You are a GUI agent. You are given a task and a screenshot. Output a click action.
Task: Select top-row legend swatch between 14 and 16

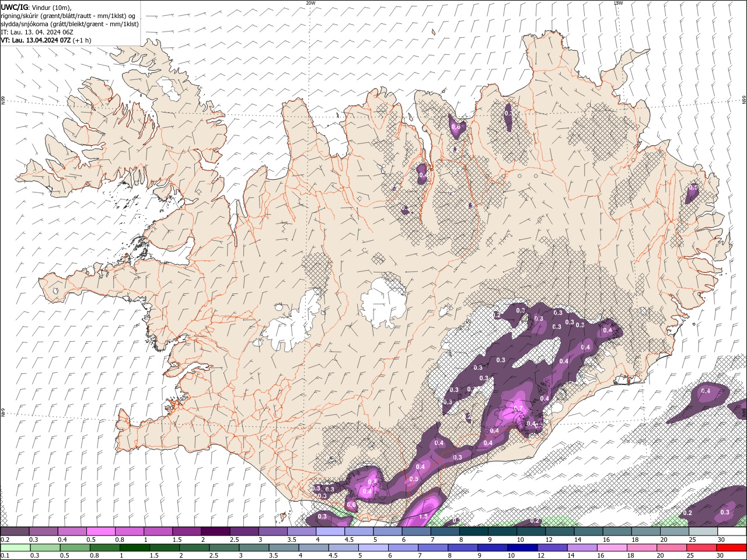coord(589,531)
